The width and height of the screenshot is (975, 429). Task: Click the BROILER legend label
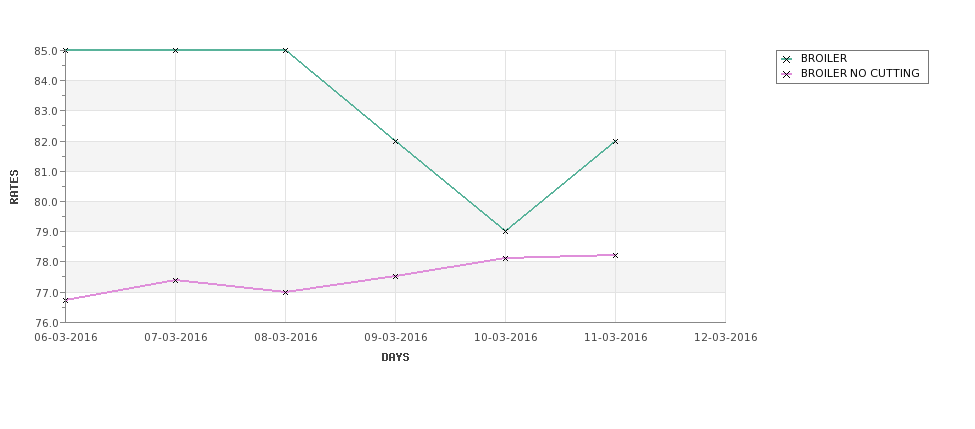824,58
